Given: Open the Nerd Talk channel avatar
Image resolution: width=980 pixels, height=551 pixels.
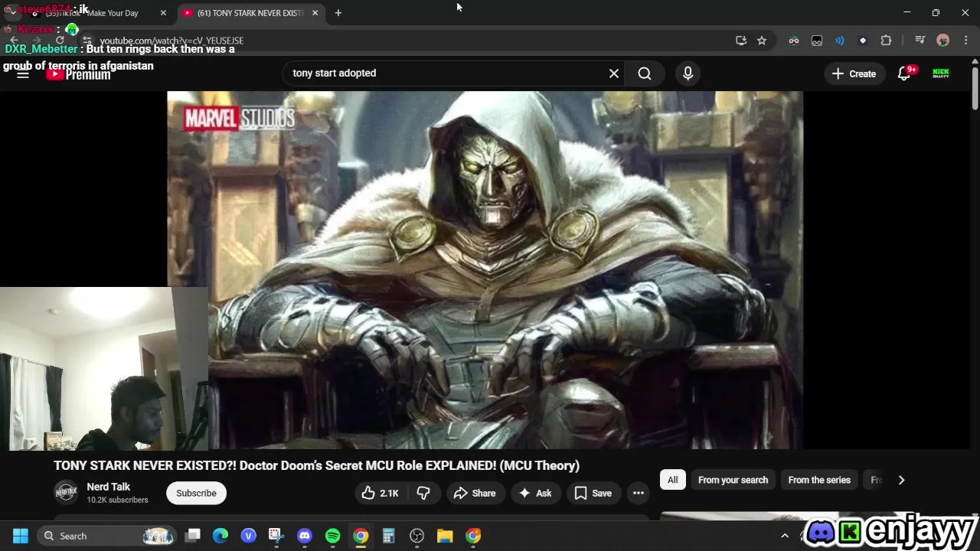Looking at the screenshot, I should (x=66, y=493).
